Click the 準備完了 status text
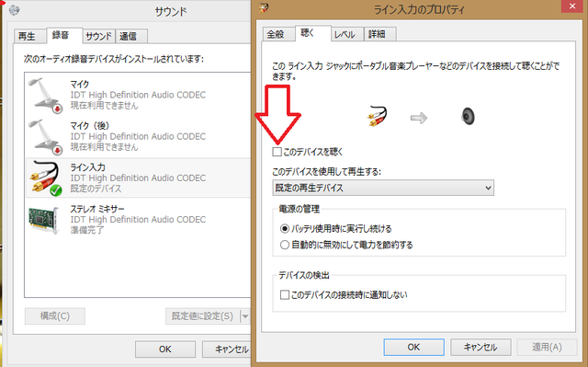The width and height of the screenshot is (588, 367). tap(87, 230)
